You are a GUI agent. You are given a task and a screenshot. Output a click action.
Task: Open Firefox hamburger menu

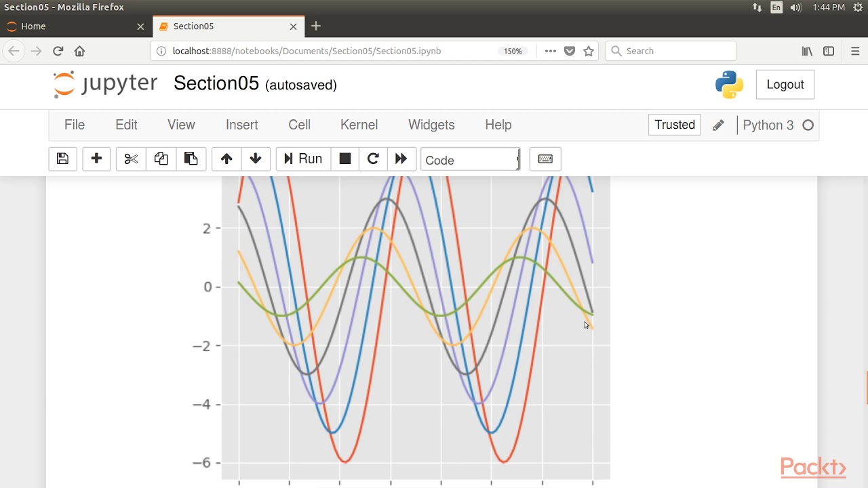(x=855, y=51)
